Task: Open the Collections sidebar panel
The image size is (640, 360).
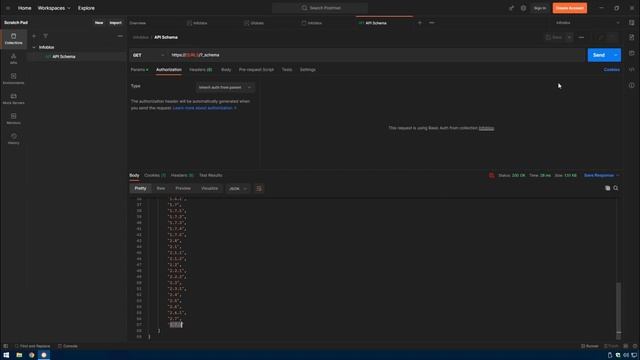Action: coord(13,39)
